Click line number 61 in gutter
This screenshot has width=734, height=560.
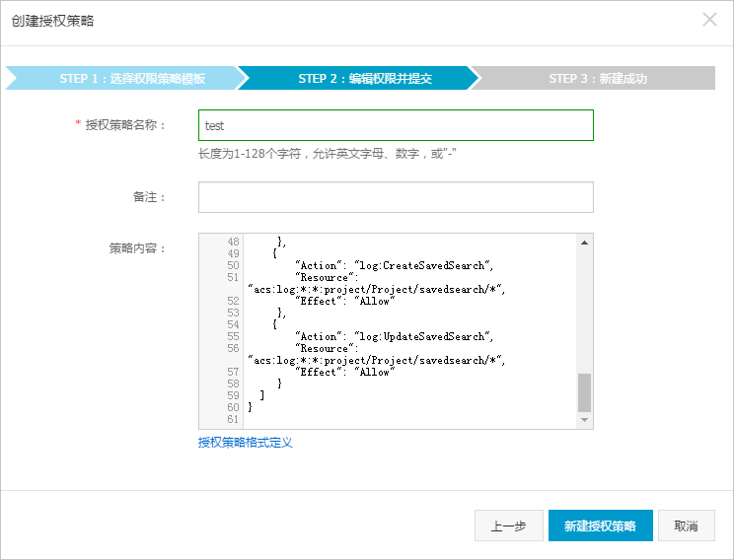(x=233, y=419)
